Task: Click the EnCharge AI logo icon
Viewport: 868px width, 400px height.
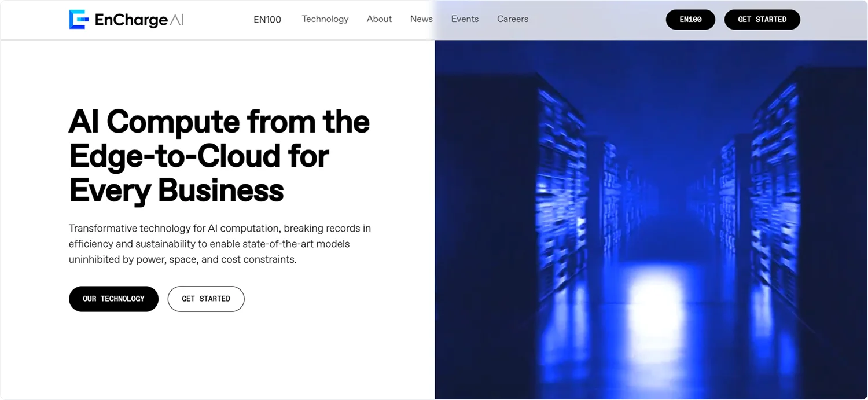Action: click(x=79, y=19)
